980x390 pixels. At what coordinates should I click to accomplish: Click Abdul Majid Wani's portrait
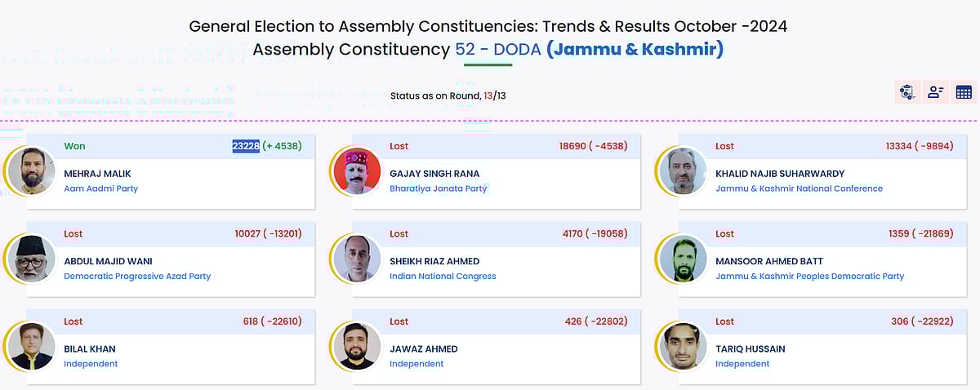32,259
